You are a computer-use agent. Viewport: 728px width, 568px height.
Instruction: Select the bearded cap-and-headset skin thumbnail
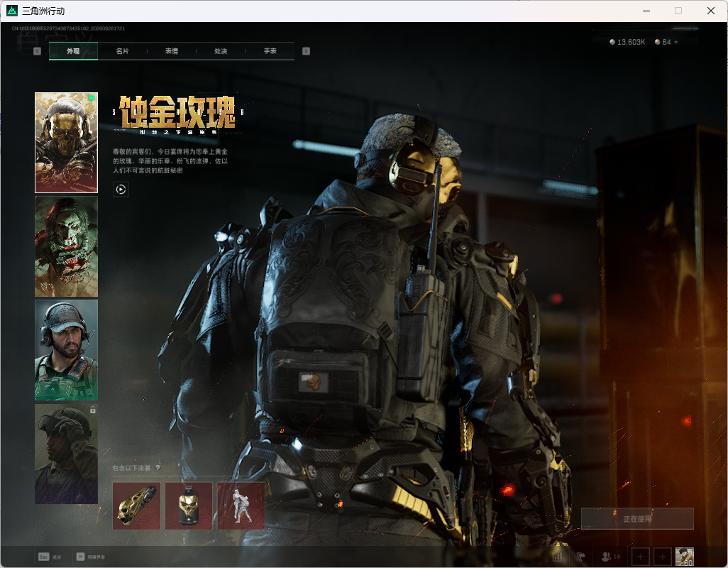click(67, 350)
